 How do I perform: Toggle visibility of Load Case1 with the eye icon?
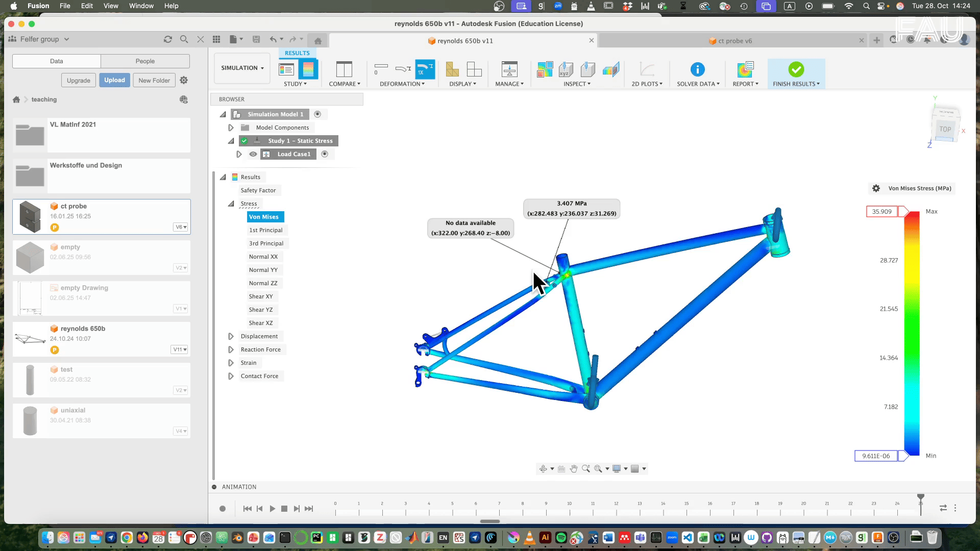click(253, 154)
